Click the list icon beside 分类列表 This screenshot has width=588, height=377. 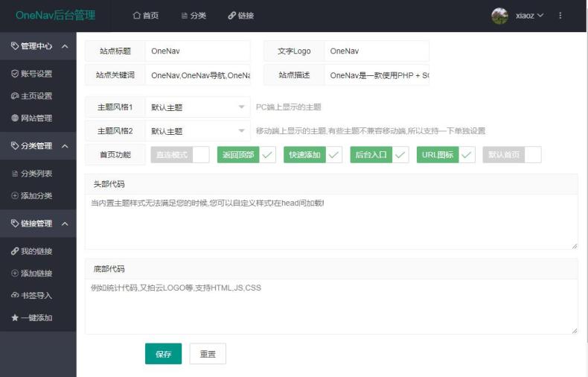[x=15, y=174]
